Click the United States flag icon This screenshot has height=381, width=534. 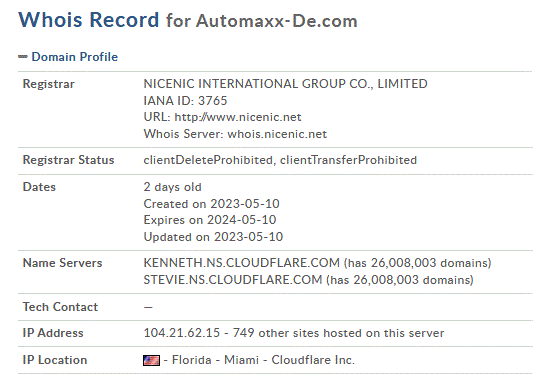coord(151,360)
